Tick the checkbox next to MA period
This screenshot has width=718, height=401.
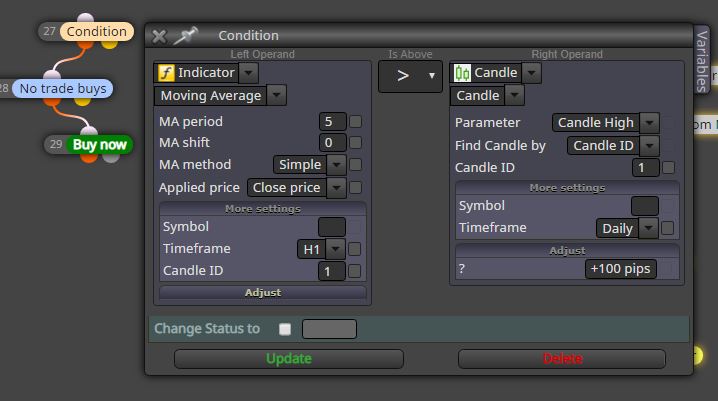pyautogui.click(x=355, y=121)
